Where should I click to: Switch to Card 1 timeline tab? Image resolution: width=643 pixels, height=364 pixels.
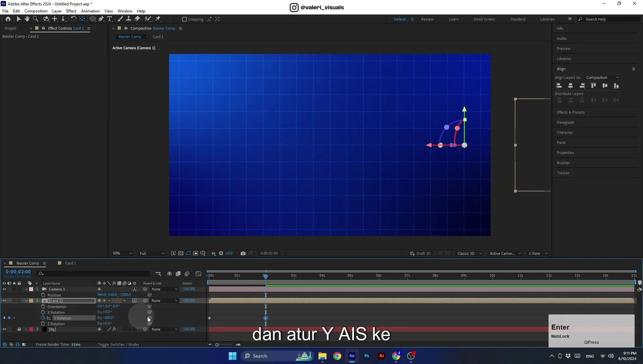[70, 263]
